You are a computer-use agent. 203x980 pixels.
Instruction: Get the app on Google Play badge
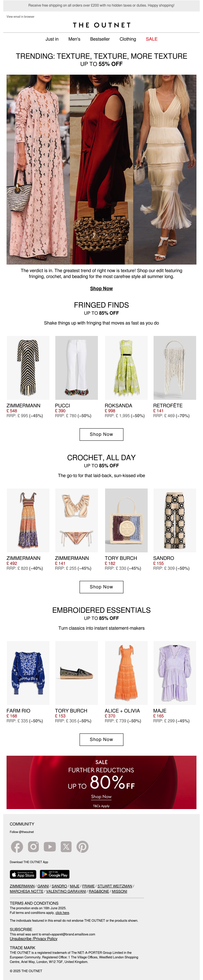(55, 874)
